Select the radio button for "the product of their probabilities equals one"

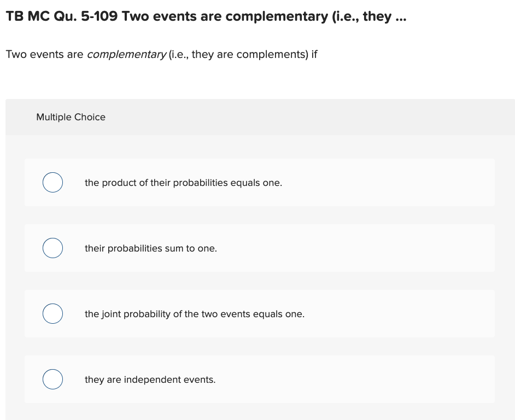[x=52, y=182]
